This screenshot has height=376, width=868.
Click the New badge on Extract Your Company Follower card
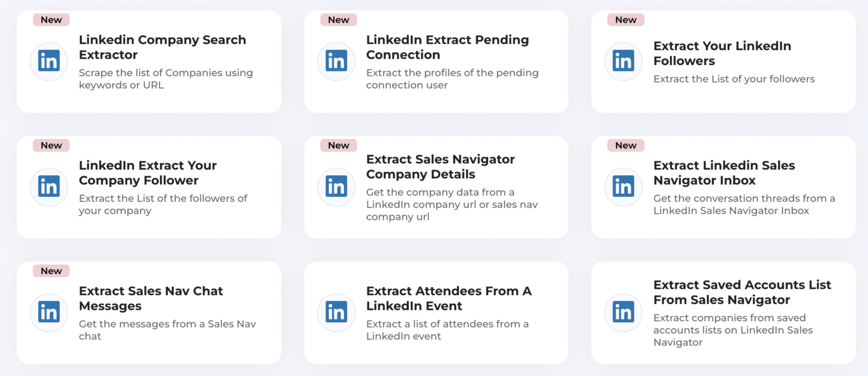coord(50,145)
